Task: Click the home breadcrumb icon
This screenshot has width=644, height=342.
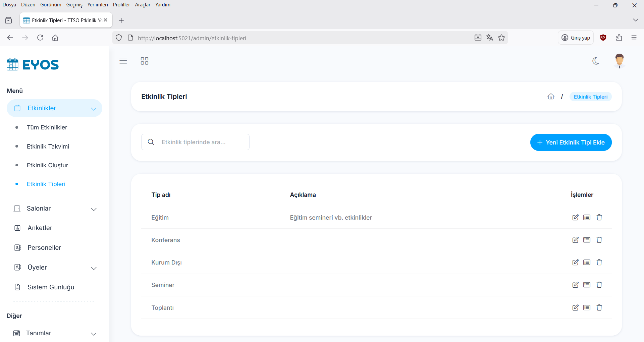Action: pyautogui.click(x=551, y=97)
